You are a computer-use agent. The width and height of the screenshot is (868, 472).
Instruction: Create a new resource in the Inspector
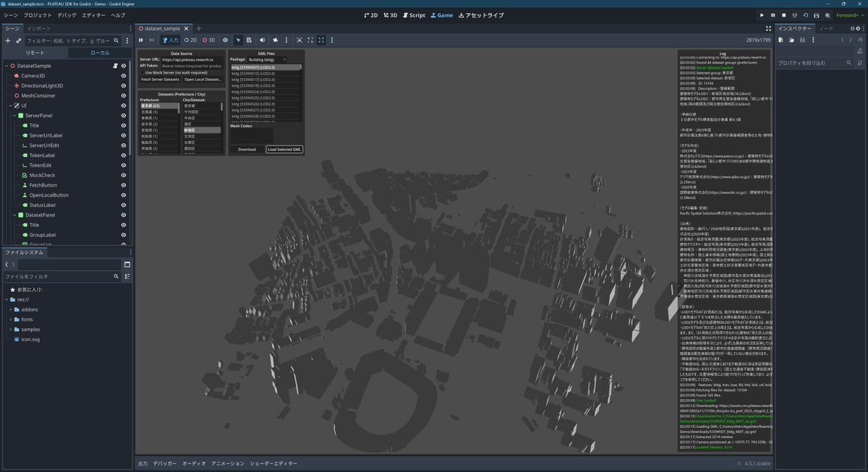point(780,40)
